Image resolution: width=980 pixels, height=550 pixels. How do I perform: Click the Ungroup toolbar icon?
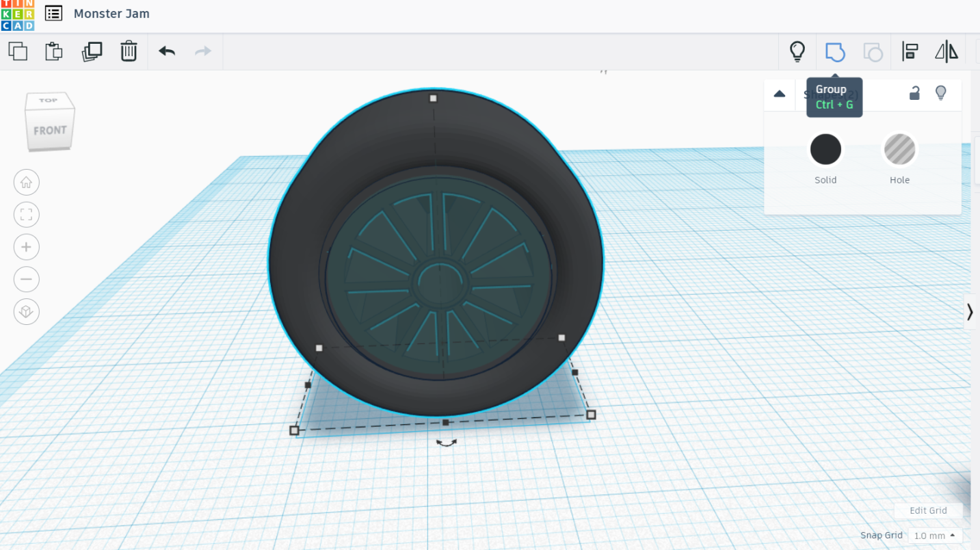[873, 51]
